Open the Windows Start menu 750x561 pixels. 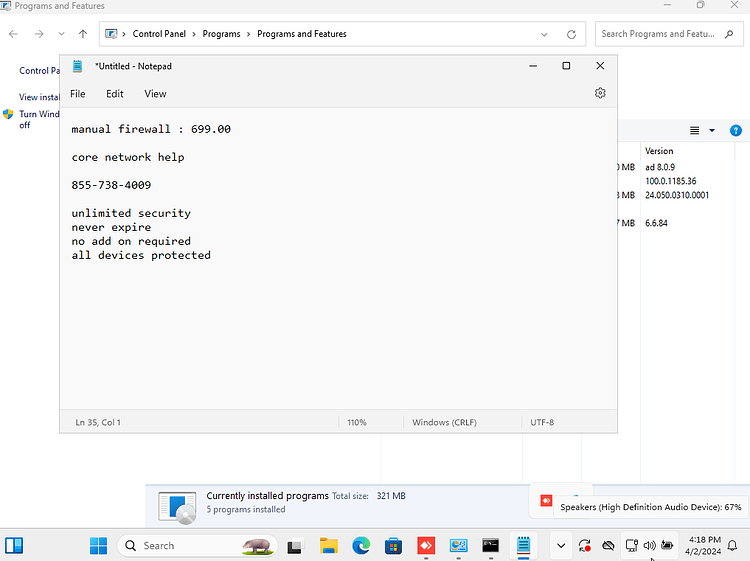pos(99,546)
